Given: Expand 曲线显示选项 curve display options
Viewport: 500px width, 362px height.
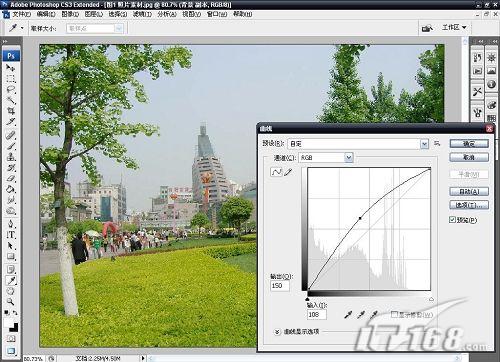Looking at the screenshot, I should tap(277, 332).
